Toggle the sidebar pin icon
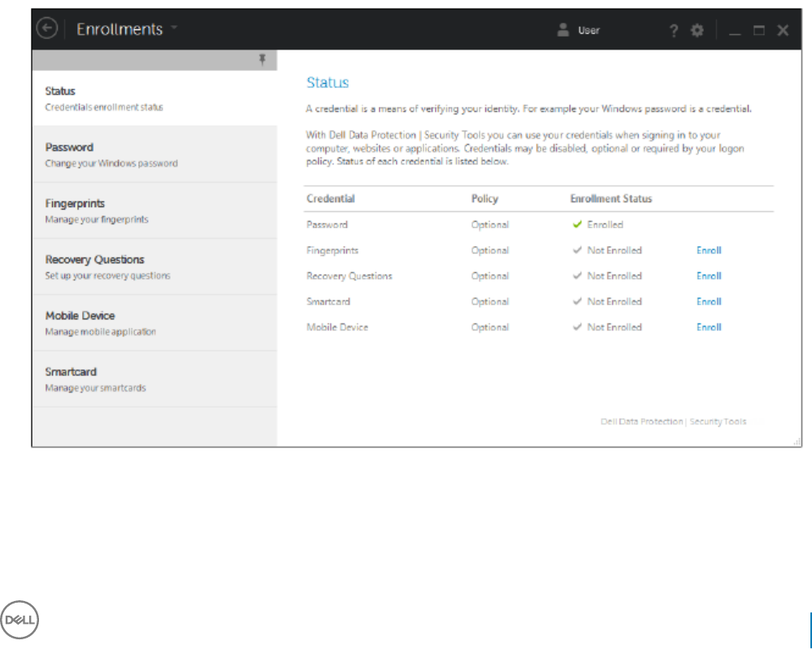The image size is (812, 649). pos(262,59)
